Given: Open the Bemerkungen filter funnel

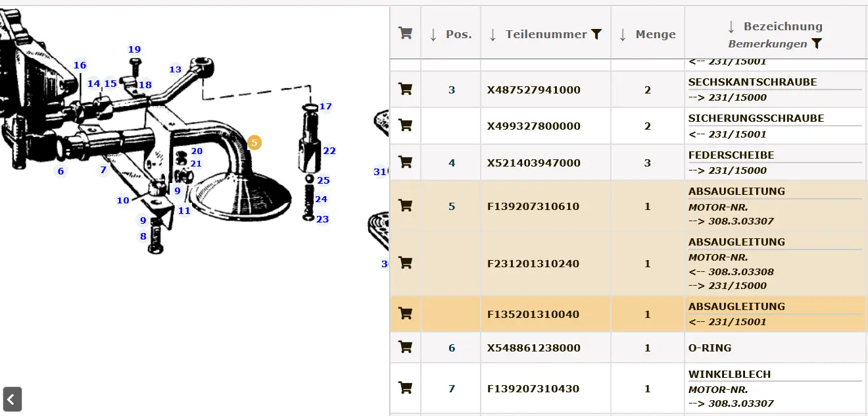Looking at the screenshot, I should tap(816, 44).
